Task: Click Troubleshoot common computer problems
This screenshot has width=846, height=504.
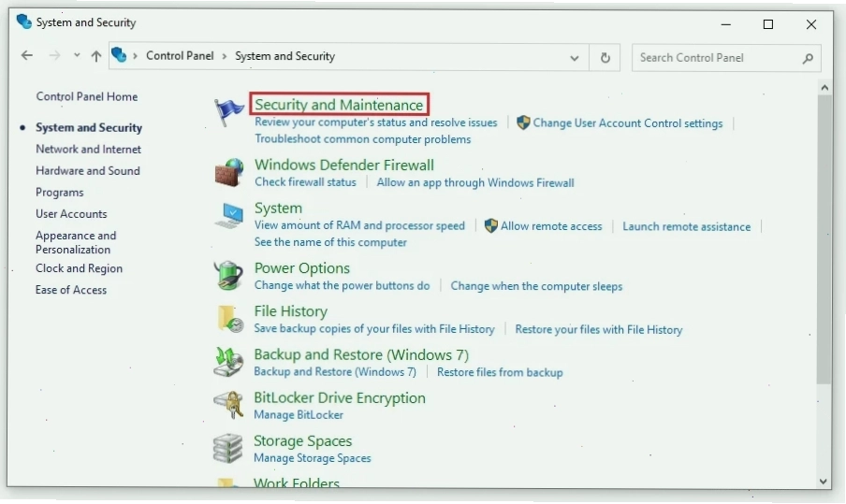Action: [x=362, y=139]
